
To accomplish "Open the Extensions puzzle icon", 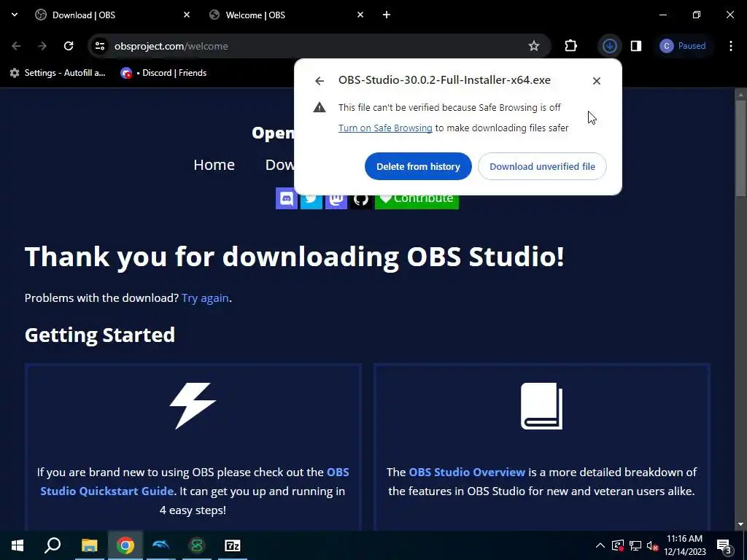I will (570, 46).
